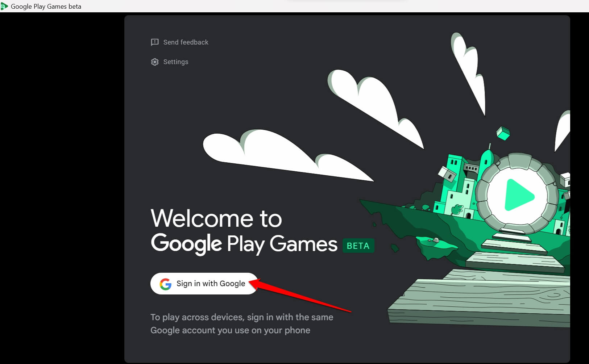Click the "Send feedback" text label

(186, 42)
